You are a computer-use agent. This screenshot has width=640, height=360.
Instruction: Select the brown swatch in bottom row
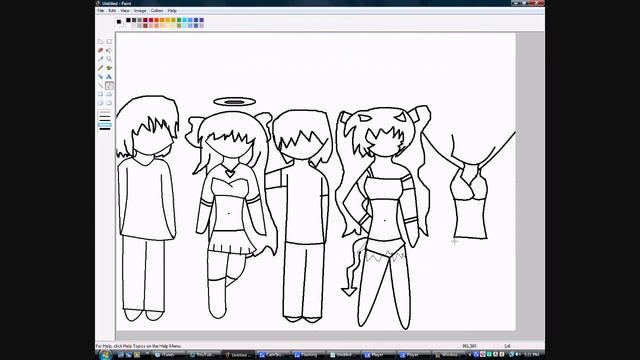(x=145, y=26)
